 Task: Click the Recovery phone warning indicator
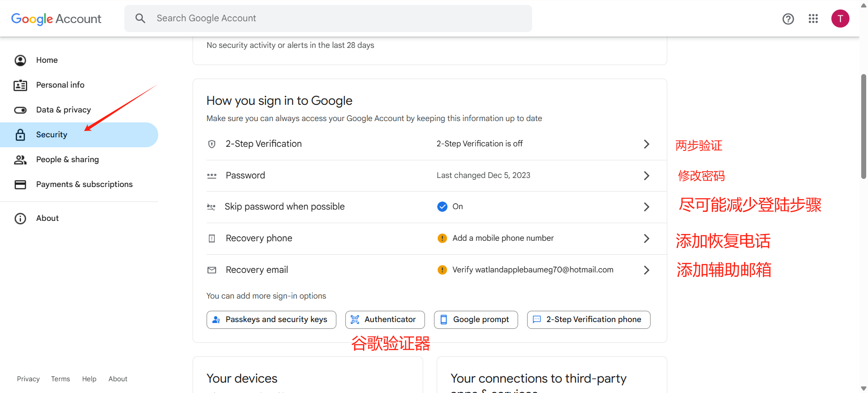pyautogui.click(x=442, y=239)
